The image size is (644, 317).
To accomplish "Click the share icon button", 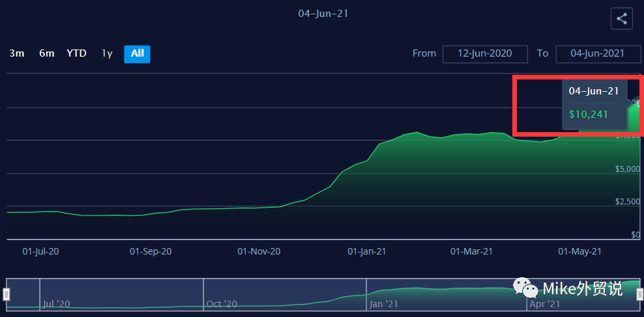I will click(621, 19).
